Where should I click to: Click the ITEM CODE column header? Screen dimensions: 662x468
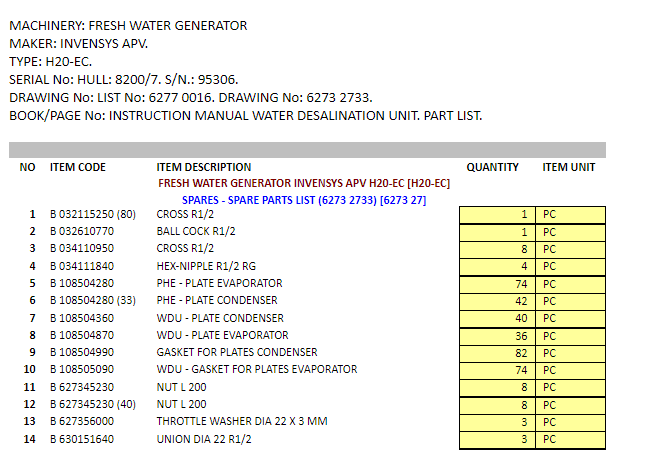[x=78, y=167]
